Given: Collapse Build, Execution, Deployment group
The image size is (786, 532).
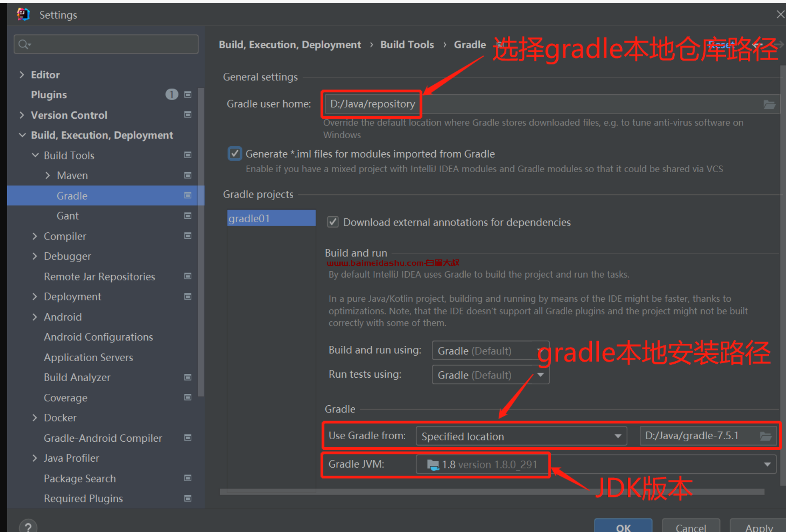Looking at the screenshot, I should point(22,135).
